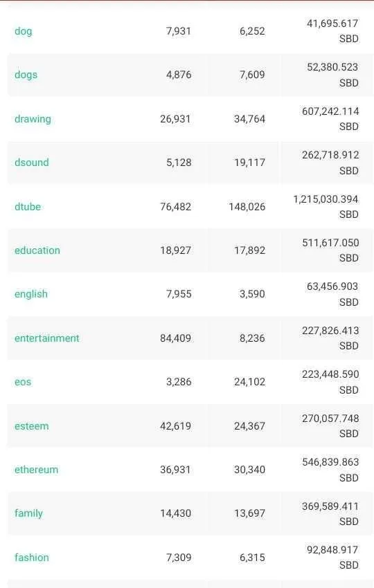The width and height of the screenshot is (374, 588).
Task: Open the education tag
Action: [37, 250]
